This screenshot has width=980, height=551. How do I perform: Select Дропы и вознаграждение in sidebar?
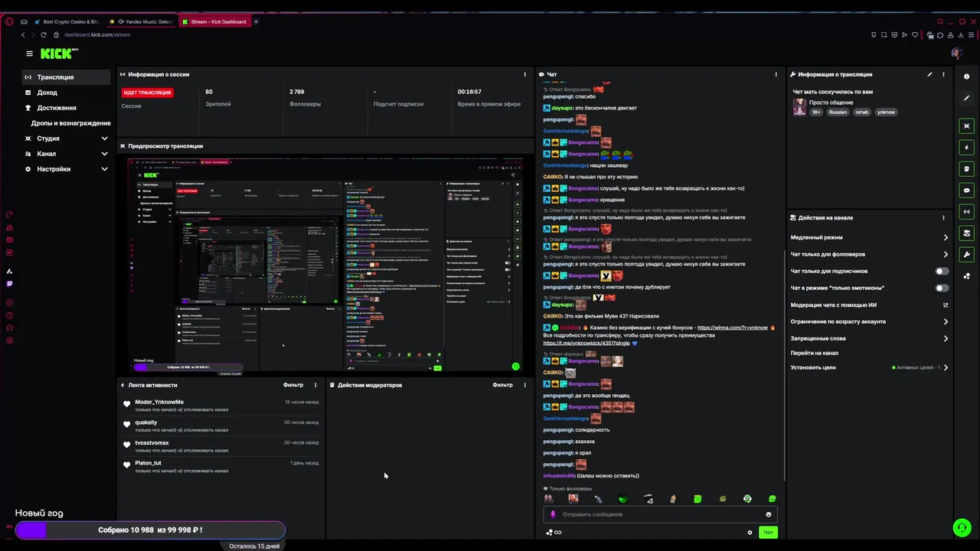click(x=70, y=123)
